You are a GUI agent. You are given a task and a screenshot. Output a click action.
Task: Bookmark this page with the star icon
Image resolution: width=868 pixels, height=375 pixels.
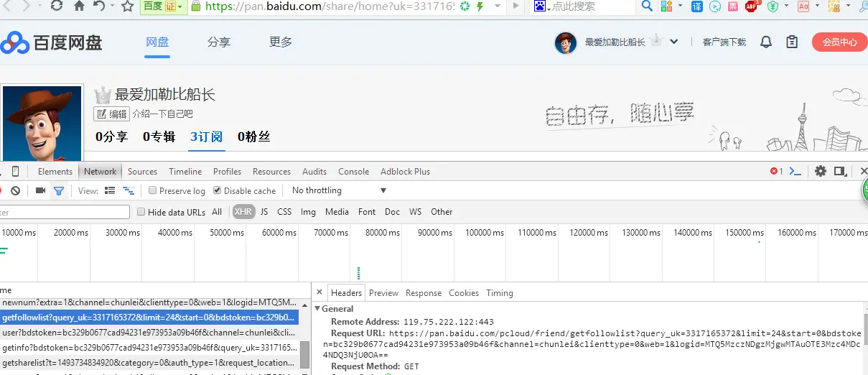coord(127,6)
